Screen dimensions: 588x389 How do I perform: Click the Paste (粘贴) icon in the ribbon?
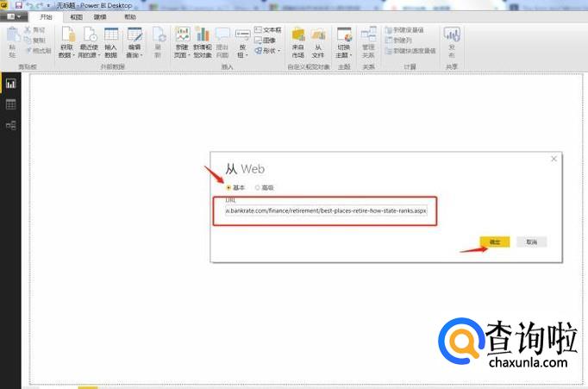tap(13, 35)
